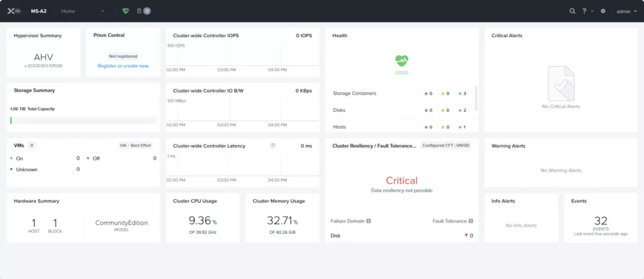
Task: Open the gear settings icon
Action: click(x=603, y=11)
